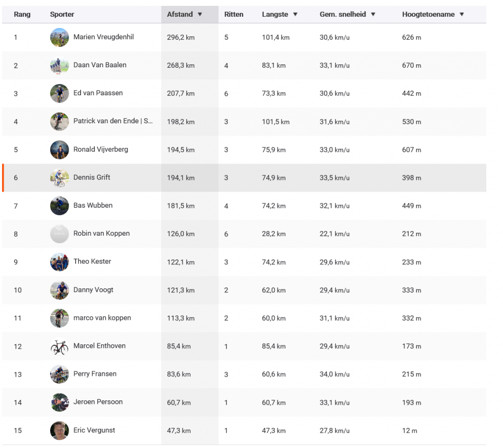This screenshot has width=503, height=448.
Task: Click the Sporter column header
Action: pos(62,14)
